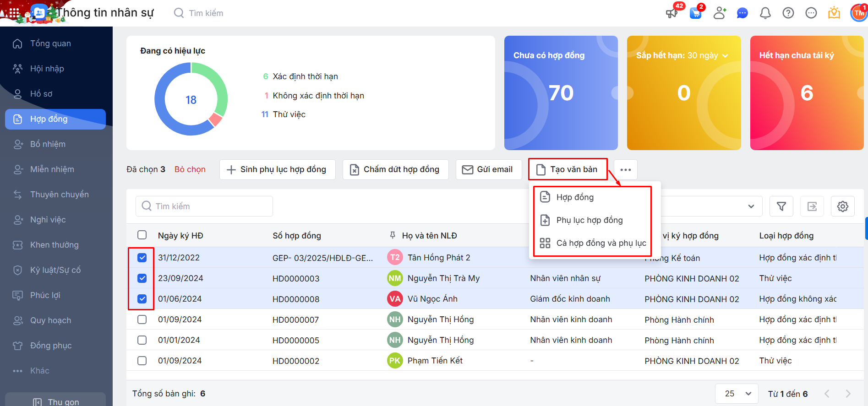Click the red 'Hết hạn chưa tái ký' card
This screenshot has height=406, width=868.
point(806,93)
